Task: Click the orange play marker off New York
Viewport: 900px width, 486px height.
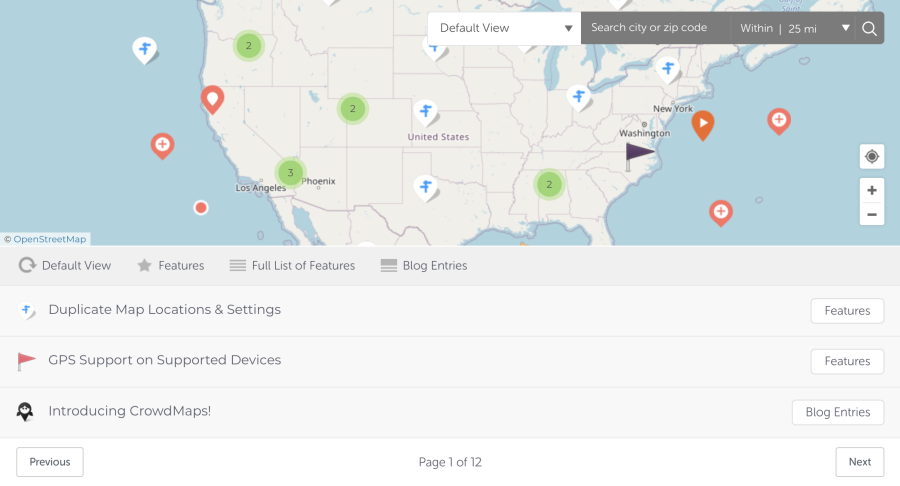Action: tap(703, 124)
